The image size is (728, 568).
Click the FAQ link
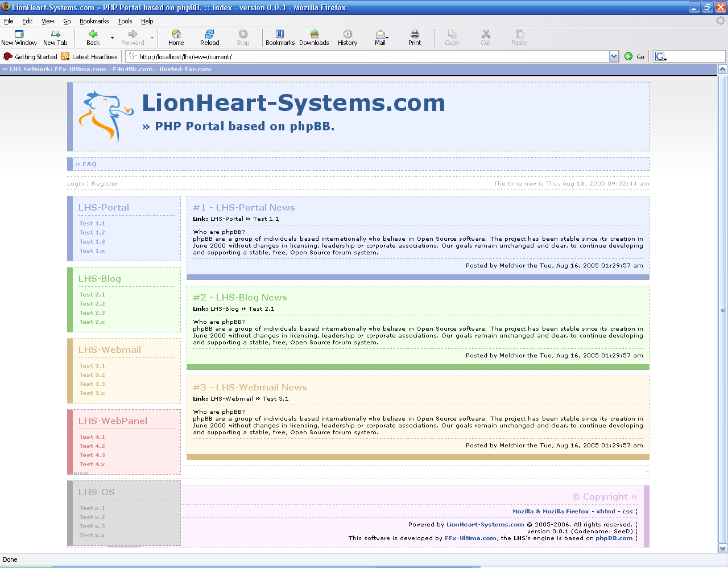click(x=89, y=164)
